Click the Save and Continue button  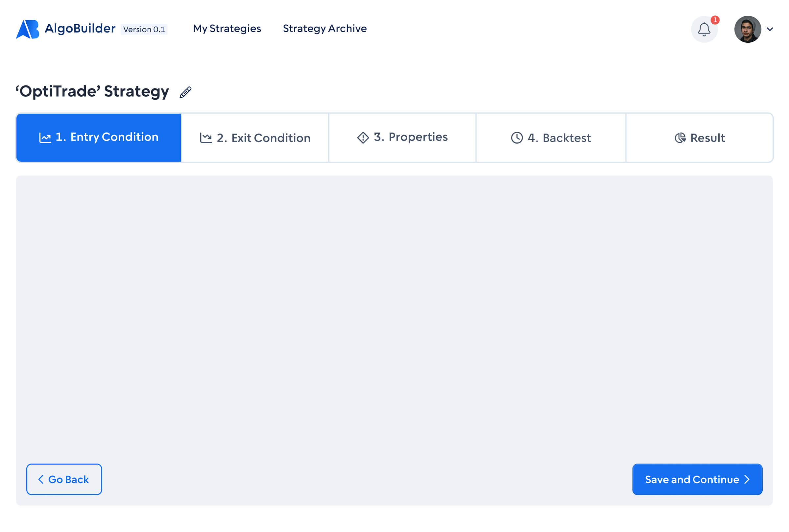pyautogui.click(x=698, y=479)
